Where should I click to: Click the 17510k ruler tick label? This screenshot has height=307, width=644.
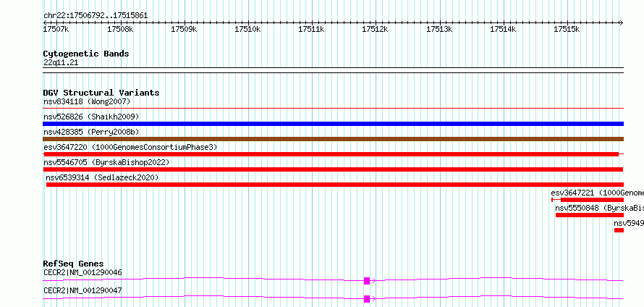(247, 29)
